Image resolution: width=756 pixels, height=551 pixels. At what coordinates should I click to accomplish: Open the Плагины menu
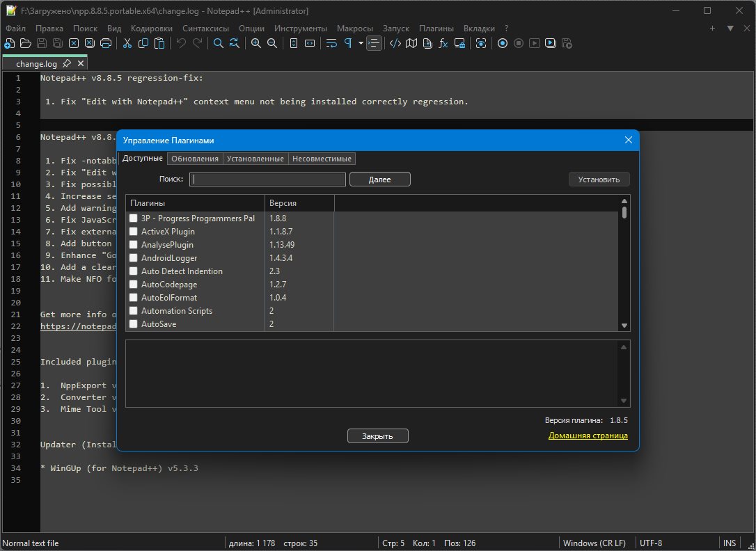click(x=436, y=29)
